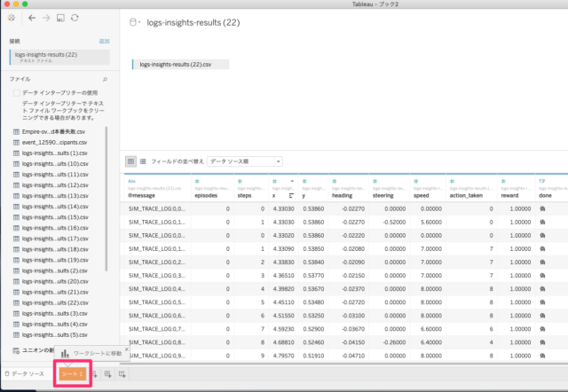The image size is (568, 392).
Task: Click the reward column header name
Action: coord(509,195)
